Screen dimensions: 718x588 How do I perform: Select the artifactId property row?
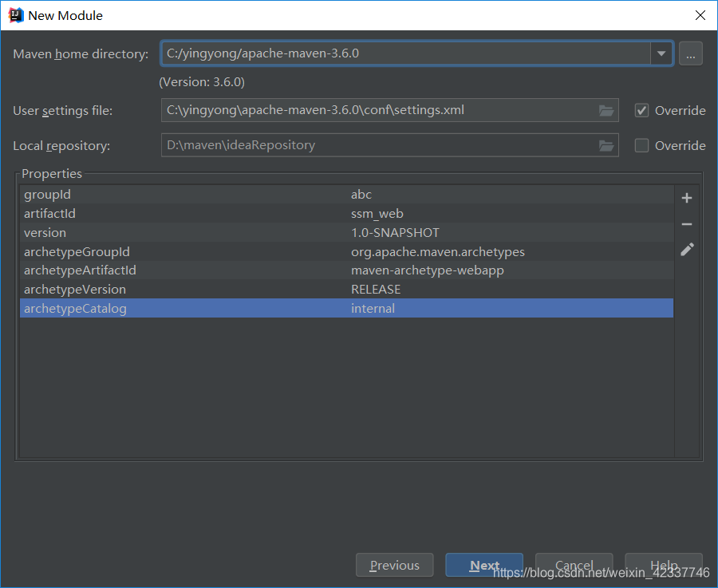[x=347, y=213]
